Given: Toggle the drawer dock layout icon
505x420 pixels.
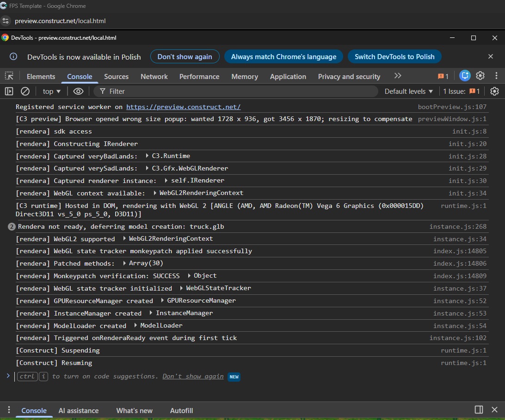Looking at the screenshot, I should 479,410.
